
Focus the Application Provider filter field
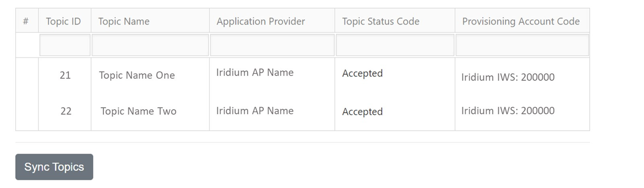[272, 45]
